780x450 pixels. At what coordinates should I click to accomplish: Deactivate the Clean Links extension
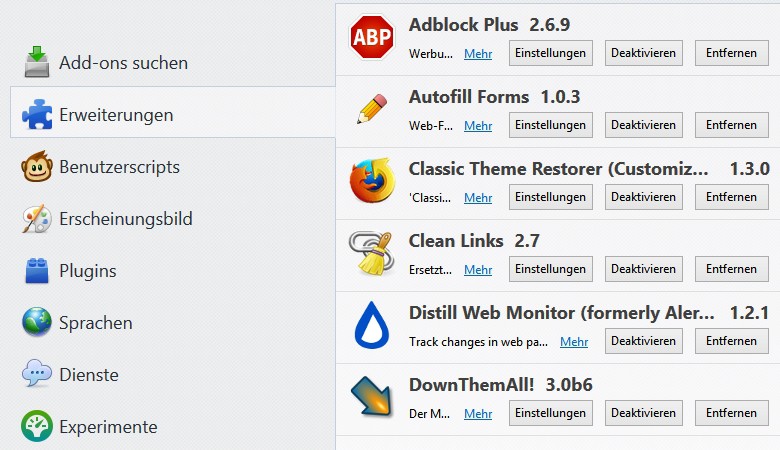(644, 269)
